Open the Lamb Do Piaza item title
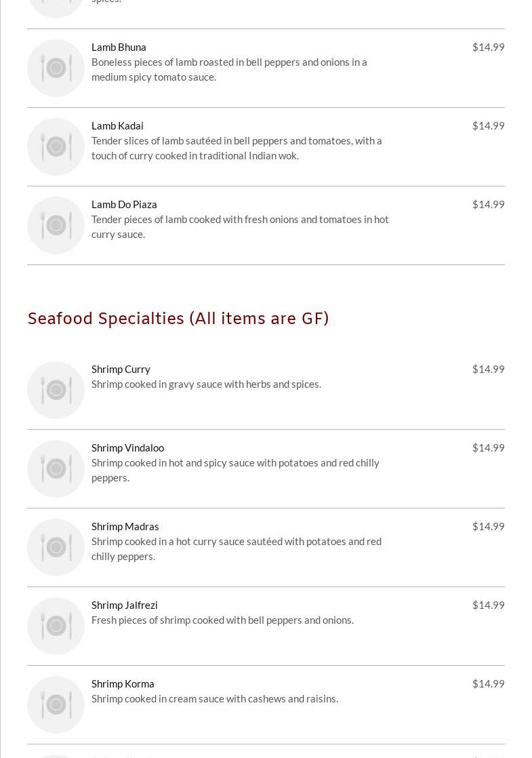 (124, 204)
